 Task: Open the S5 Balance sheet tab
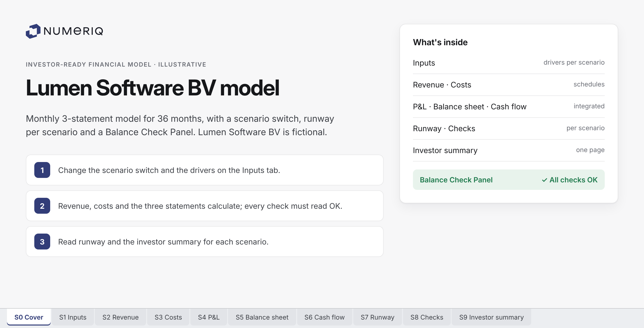pyautogui.click(x=262, y=317)
